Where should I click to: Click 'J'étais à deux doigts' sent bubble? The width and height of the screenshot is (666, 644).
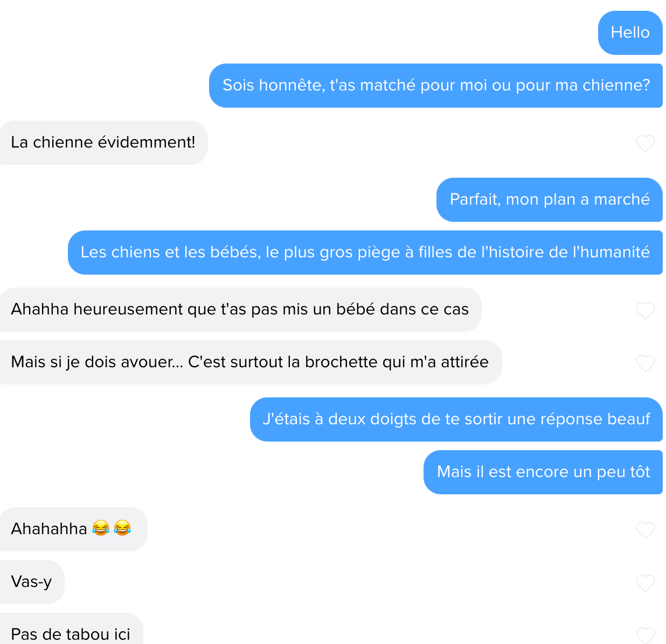[x=456, y=419]
